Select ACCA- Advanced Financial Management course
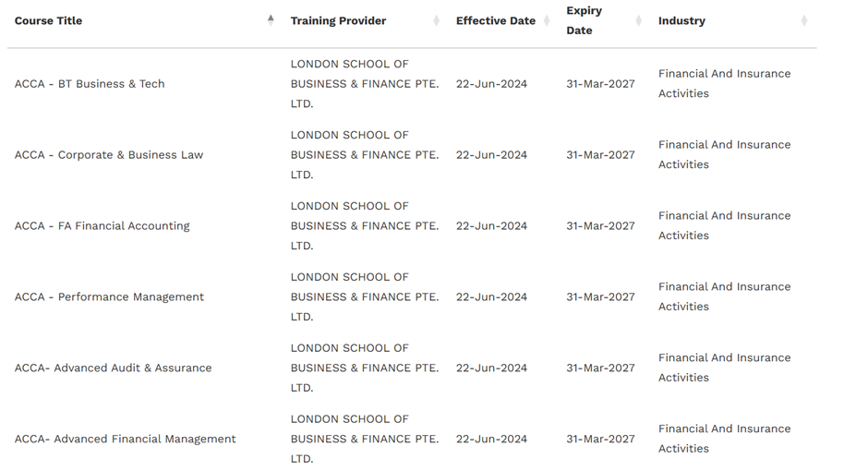 pyautogui.click(x=125, y=440)
